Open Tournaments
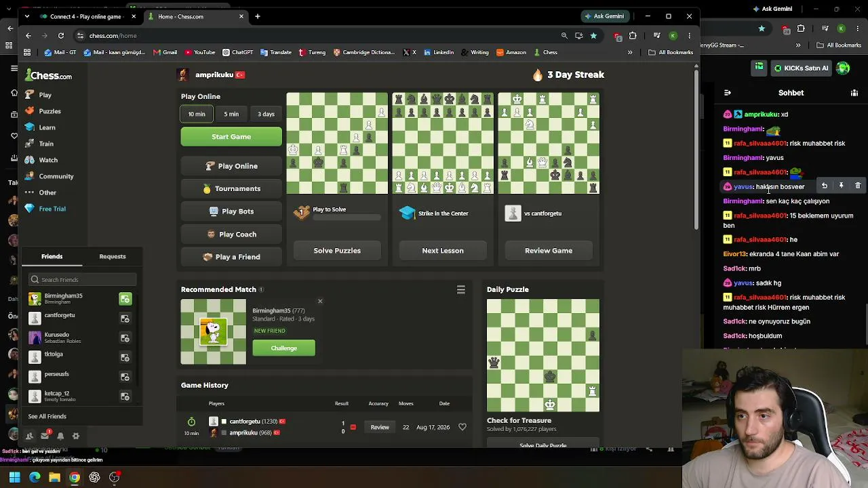This screenshot has width=868, height=488. click(231, 188)
